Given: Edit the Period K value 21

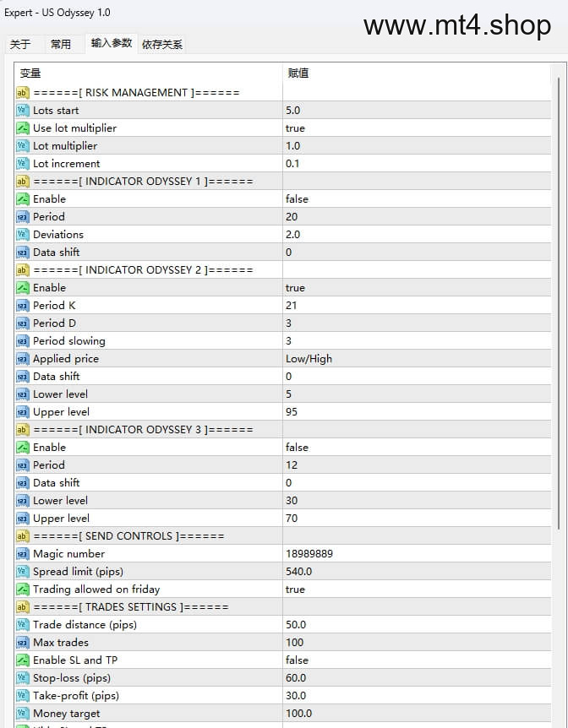Looking at the screenshot, I should tap(417, 306).
